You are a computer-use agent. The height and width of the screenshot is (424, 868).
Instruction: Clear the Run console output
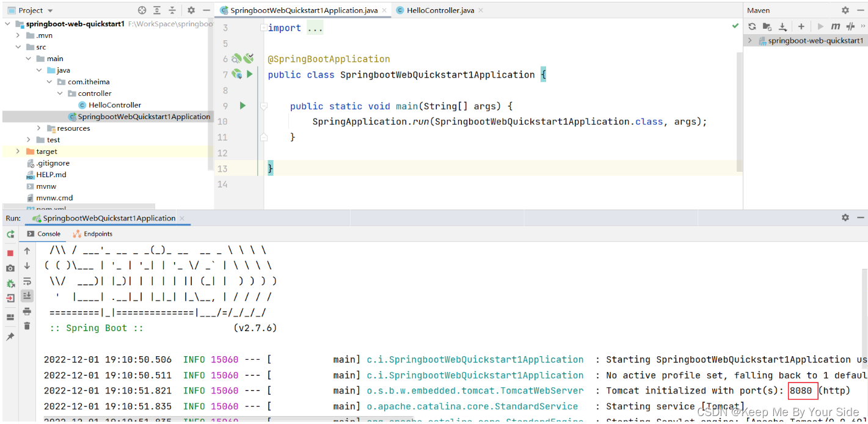pyautogui.click(x=27, y=327)
